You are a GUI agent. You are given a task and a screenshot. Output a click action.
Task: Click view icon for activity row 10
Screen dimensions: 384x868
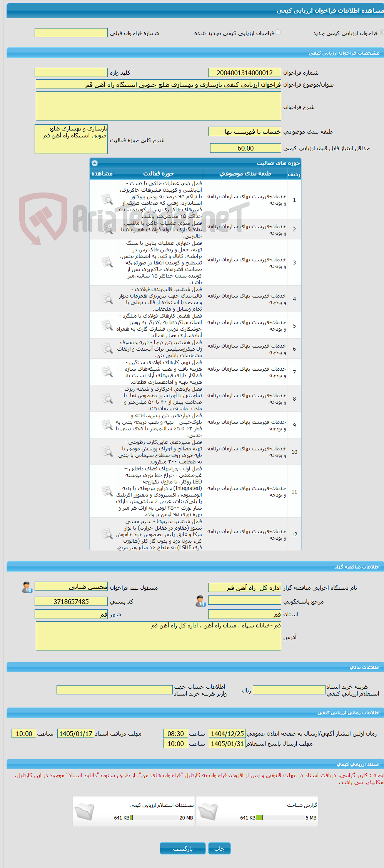point(107,452)
